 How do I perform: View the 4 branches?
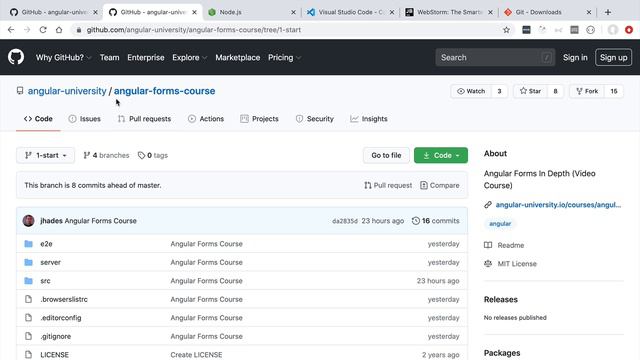[106, 155]
